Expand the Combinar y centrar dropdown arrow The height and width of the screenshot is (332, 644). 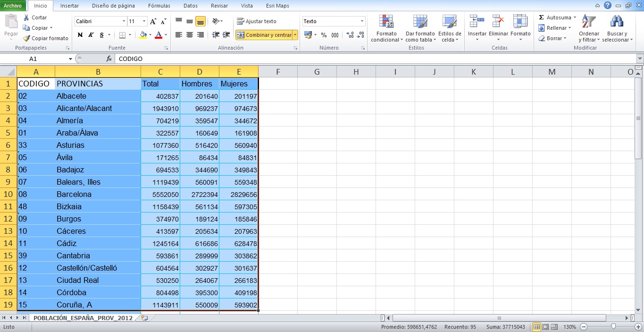(x=294, y=34)
